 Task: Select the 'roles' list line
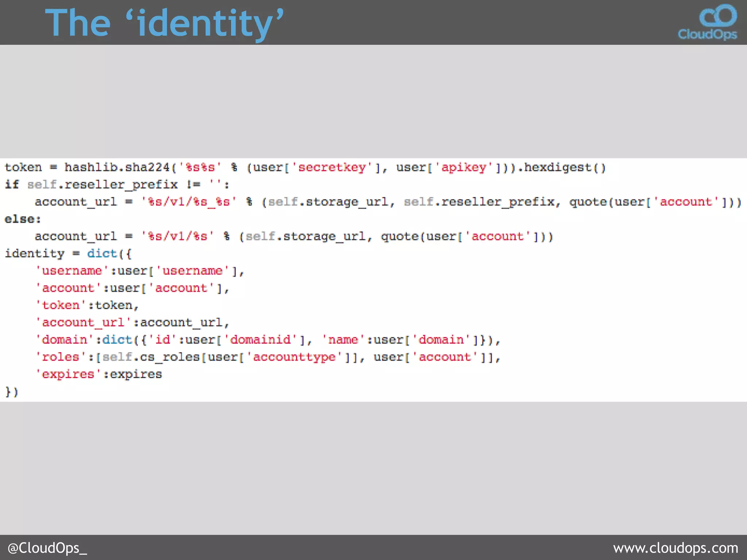tap(268, 357)
